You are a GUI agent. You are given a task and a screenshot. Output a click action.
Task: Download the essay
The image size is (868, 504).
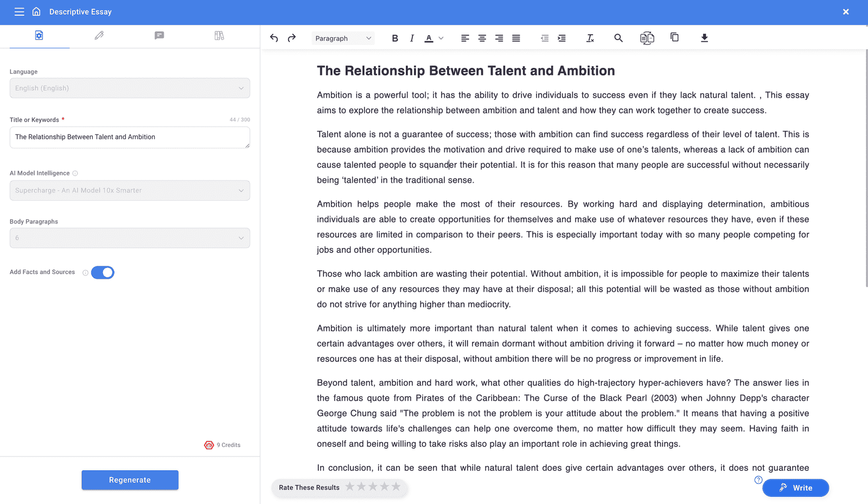(x=704, y=37)
